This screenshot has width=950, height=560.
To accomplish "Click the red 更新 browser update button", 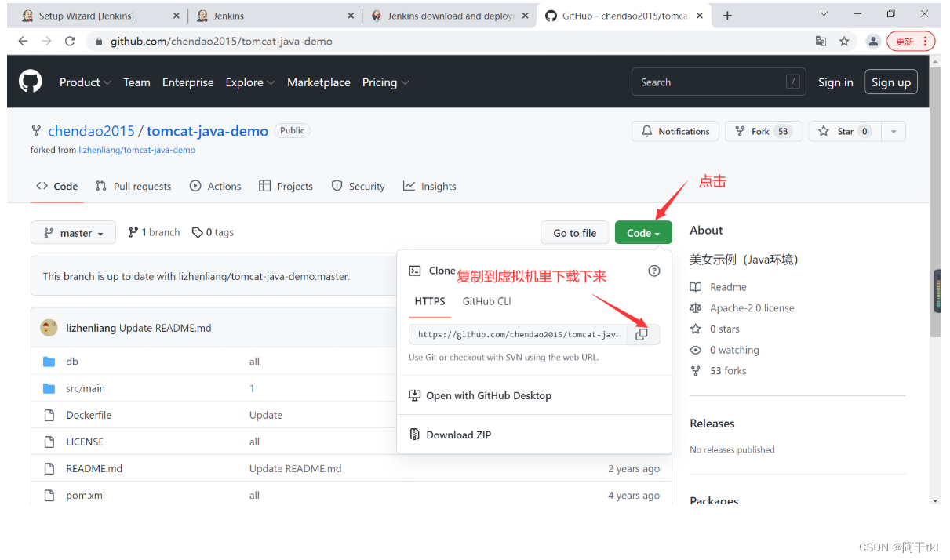I will pyautogui.click(x=911, y=42).
